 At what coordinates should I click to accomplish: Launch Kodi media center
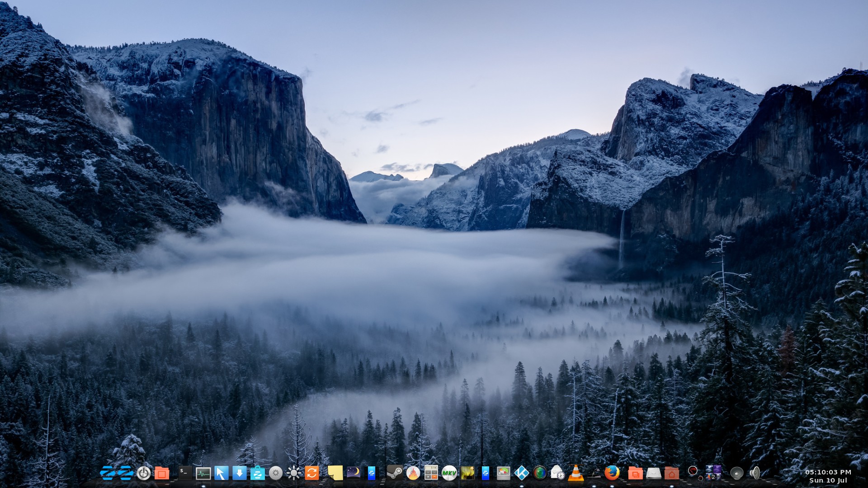click(522, 473)
